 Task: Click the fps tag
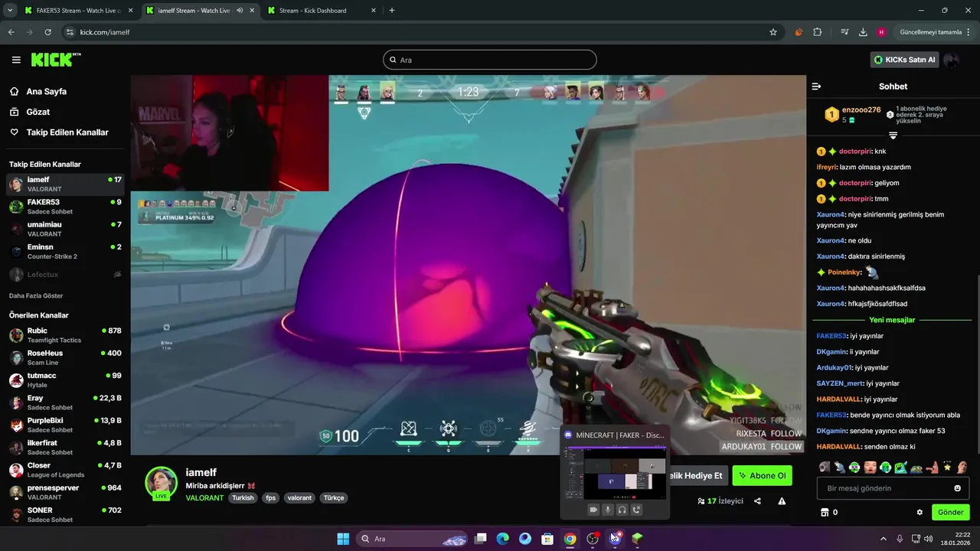point(270,497)
